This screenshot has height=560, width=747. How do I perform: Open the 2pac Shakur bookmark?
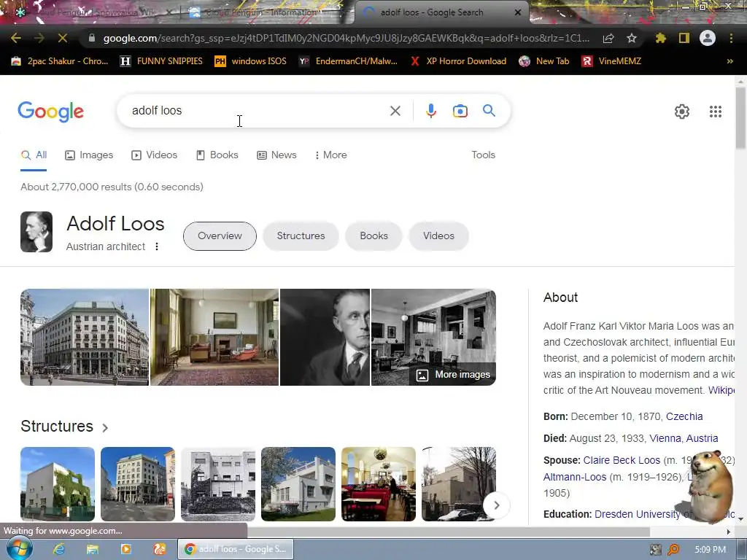[x=60, y=61]
